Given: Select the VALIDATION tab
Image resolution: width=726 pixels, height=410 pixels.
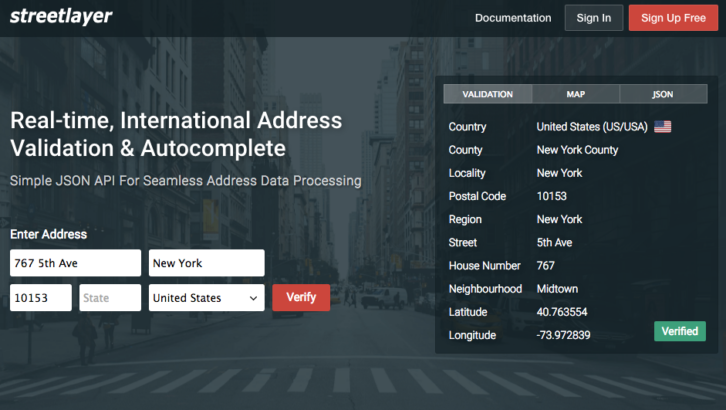Looking at the screenshot, I should [x=488, y=94].
